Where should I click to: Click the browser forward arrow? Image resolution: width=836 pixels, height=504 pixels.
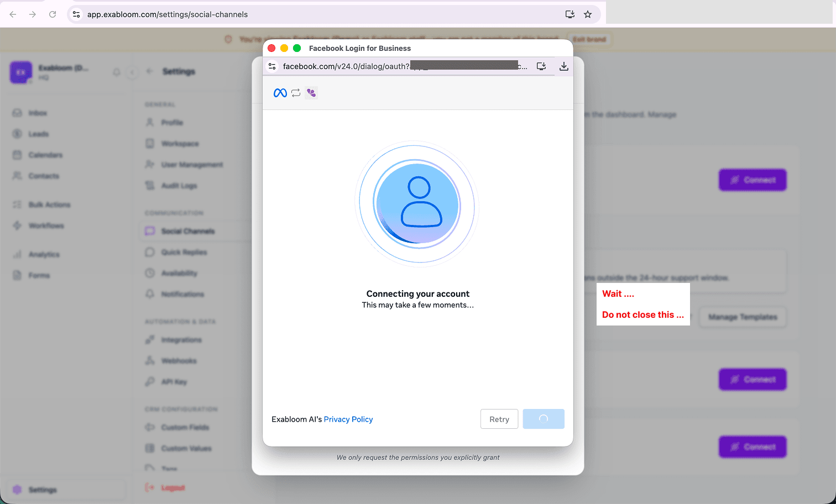click(x=33, y=14)
